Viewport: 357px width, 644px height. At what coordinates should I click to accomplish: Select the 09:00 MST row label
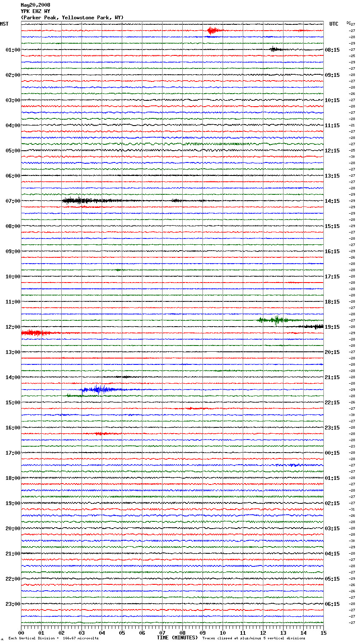click(13, 251)
